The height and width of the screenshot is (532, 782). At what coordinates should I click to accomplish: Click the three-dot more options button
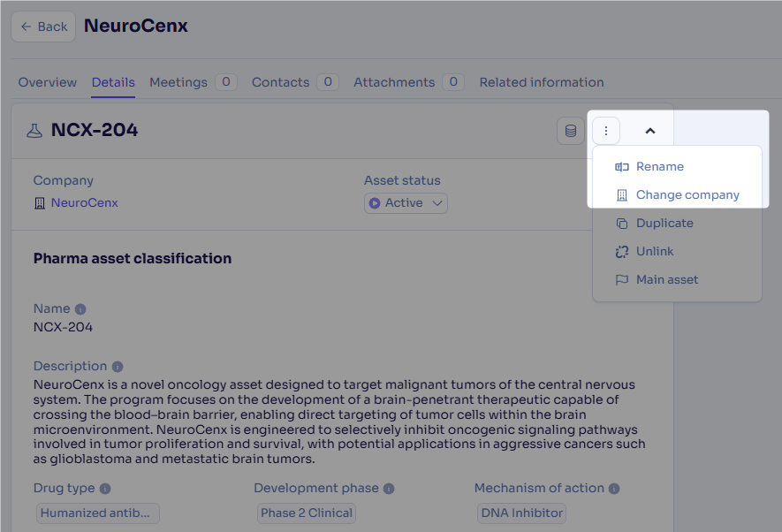[606, 131]
